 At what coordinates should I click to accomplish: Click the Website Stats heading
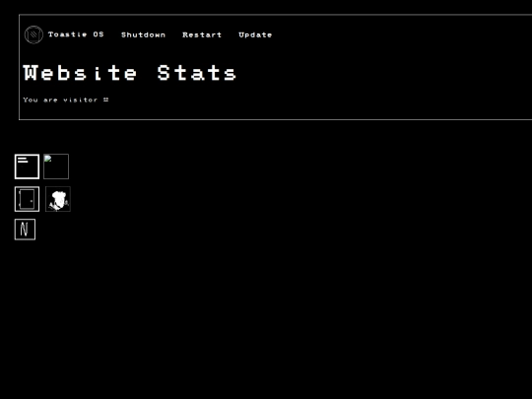(x=129, y=73)
